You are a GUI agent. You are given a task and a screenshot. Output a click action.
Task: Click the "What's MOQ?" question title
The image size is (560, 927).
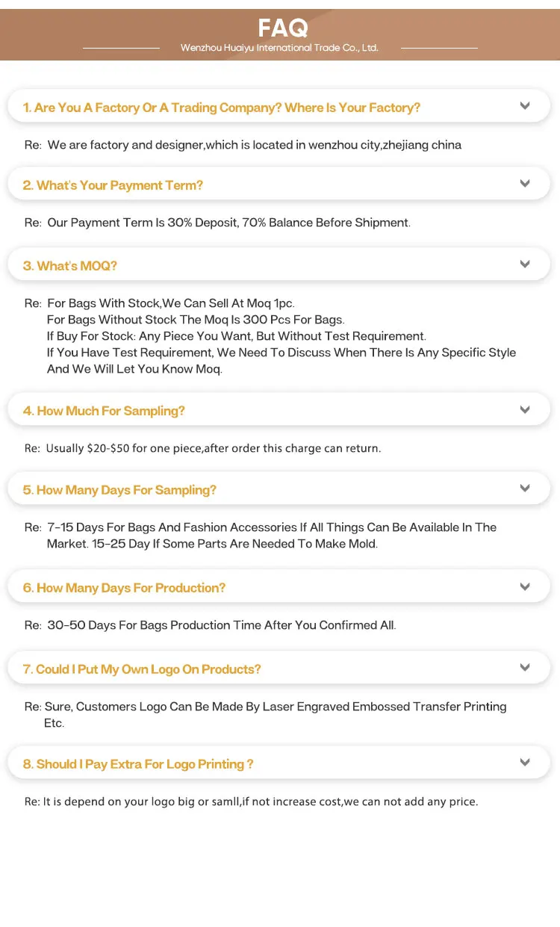tap(70, 266)
